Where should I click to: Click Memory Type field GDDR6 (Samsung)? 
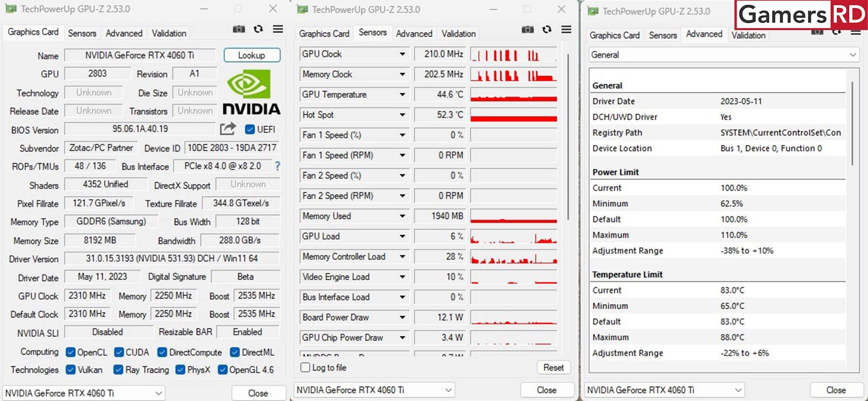point(111,221)
